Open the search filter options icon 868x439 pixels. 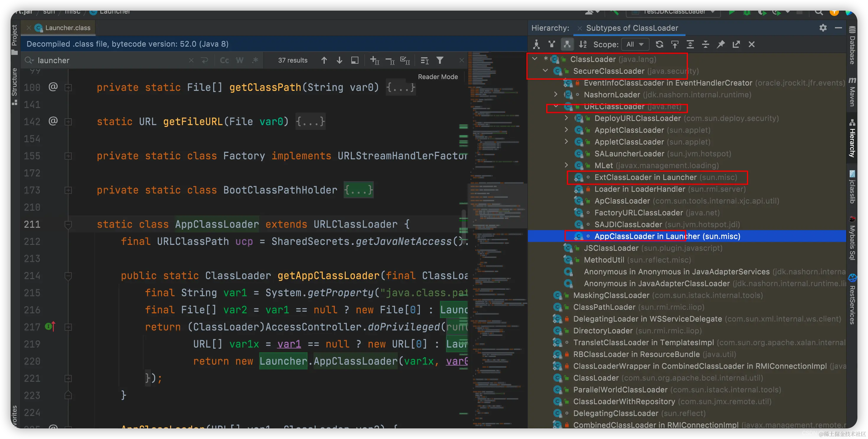pos(440,60)
